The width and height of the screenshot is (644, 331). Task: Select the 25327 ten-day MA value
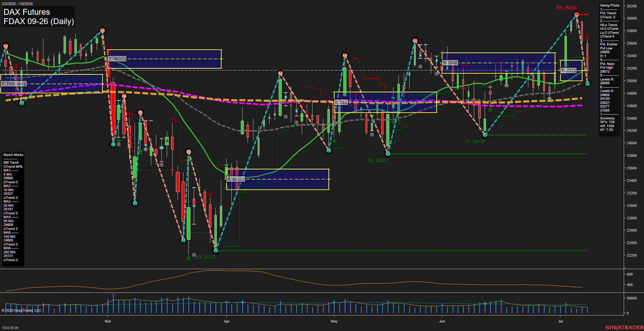coord(8,194)
